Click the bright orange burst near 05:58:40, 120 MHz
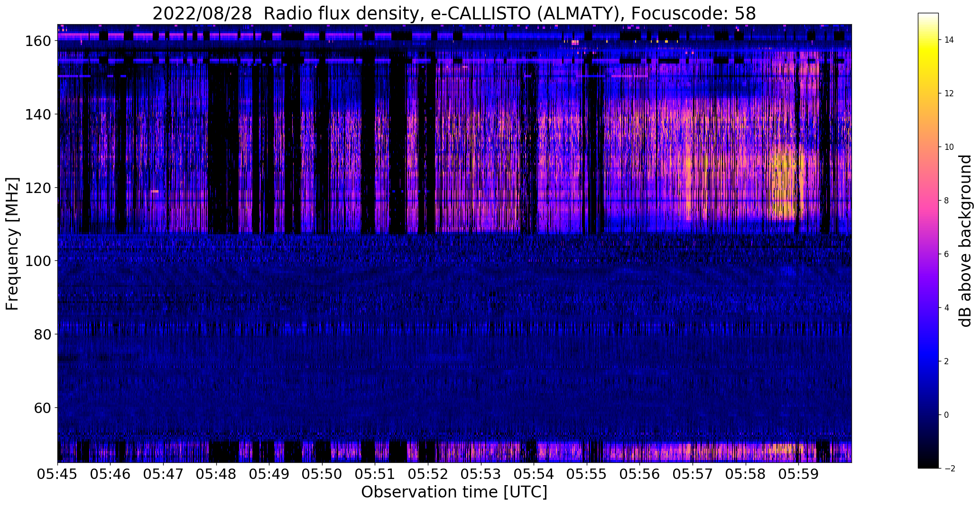This screenshot has width=980, height=506. tap(783, 185)
